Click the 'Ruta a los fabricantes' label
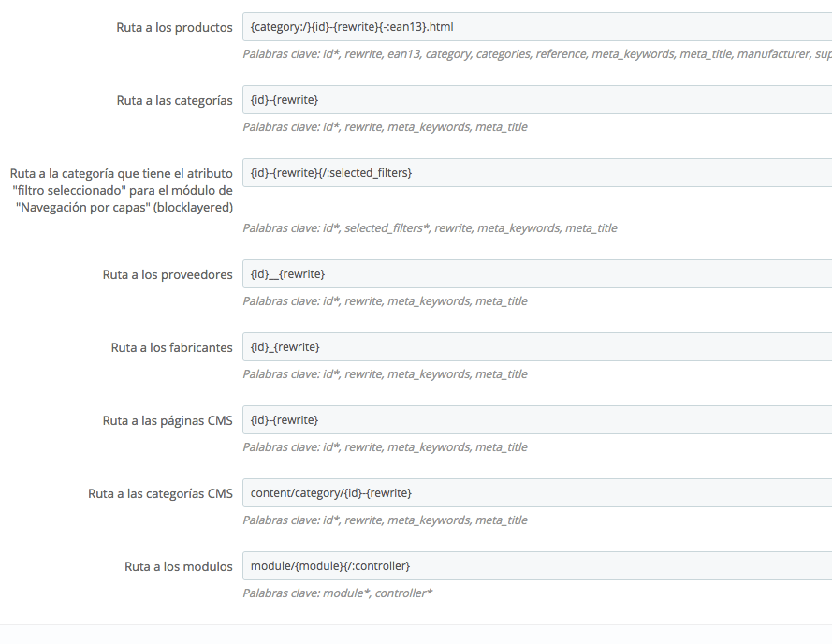Viewport: 832px width, 644px height. (x=172, y=347)
